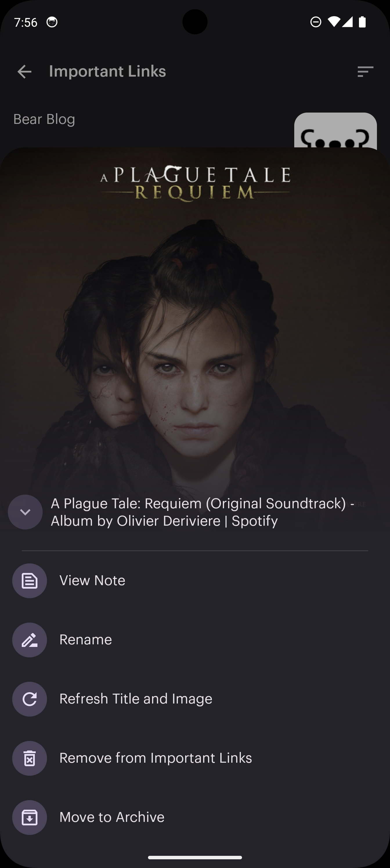Select Refresh Title and Image
390x868 pixels.
tap(136, 699)
